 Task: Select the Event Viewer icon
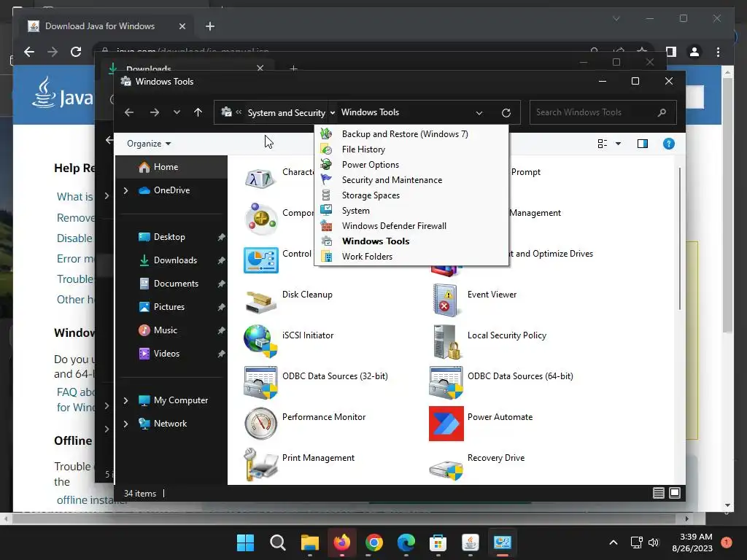(446, 300)
